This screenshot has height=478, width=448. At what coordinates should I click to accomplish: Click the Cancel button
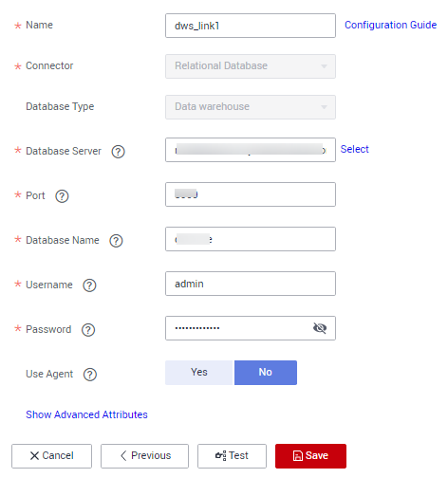(x=51, y=456)
